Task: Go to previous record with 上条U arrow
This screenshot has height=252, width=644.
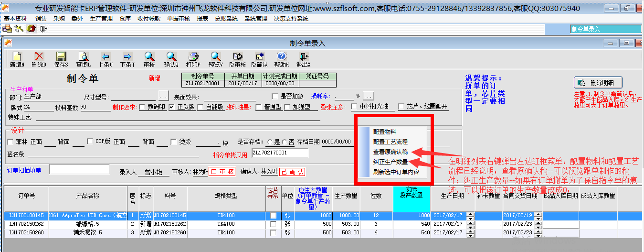Action: [106, 56]
